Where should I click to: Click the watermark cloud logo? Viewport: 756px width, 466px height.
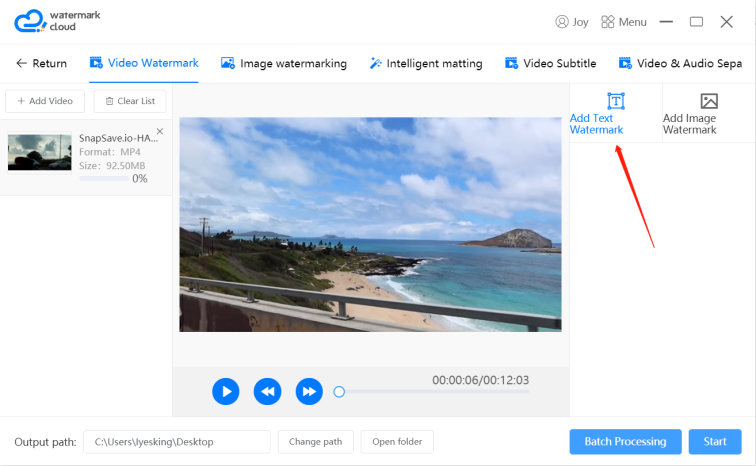[57, 21]
